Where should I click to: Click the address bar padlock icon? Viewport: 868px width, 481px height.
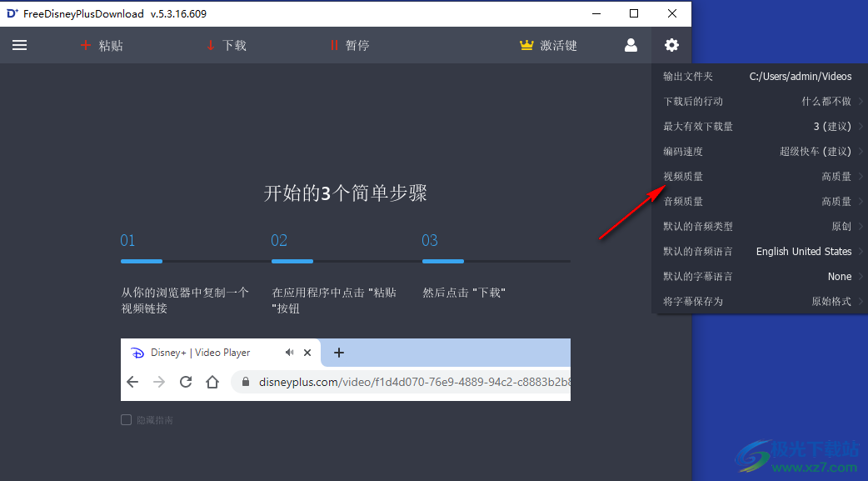246,382
